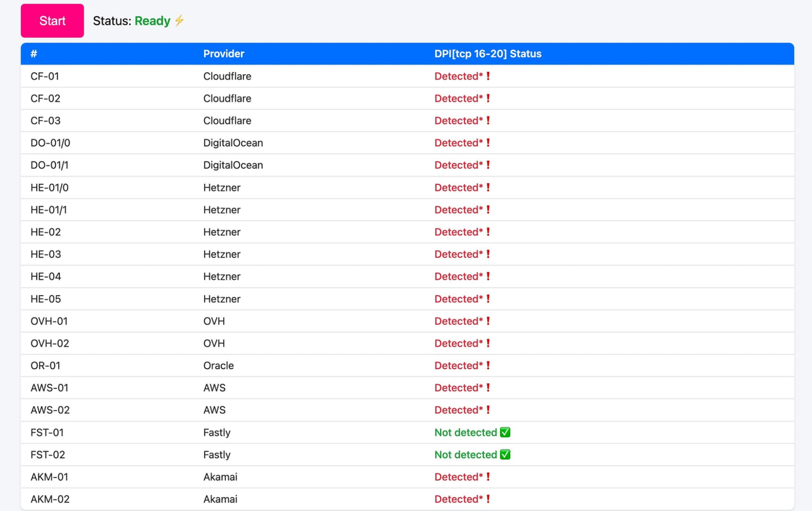The image size is (812, 511).
Task: Select the HE-04 row identifier
Action: tap(46, 277)
